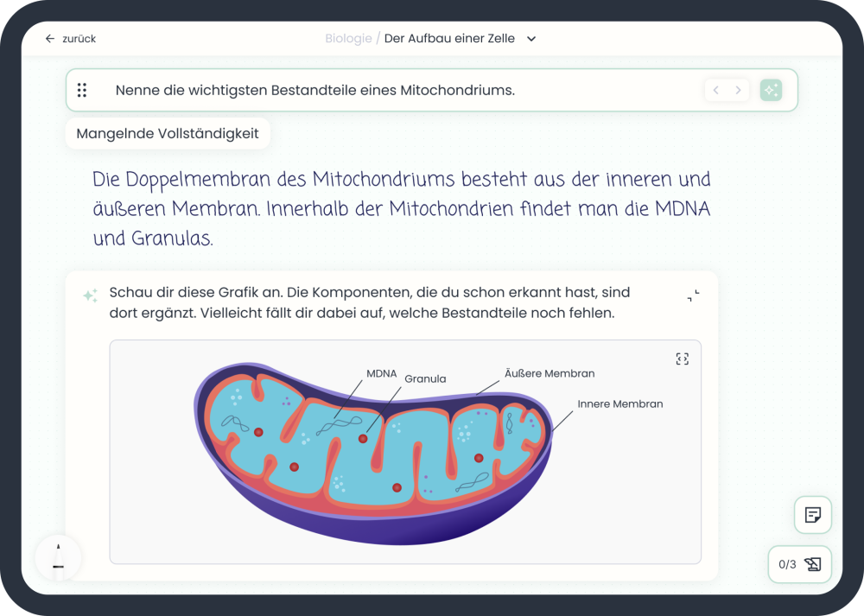Click the green AI sparkle button
864x616 pixels.
pyautogui.click(x=771, y=90)
